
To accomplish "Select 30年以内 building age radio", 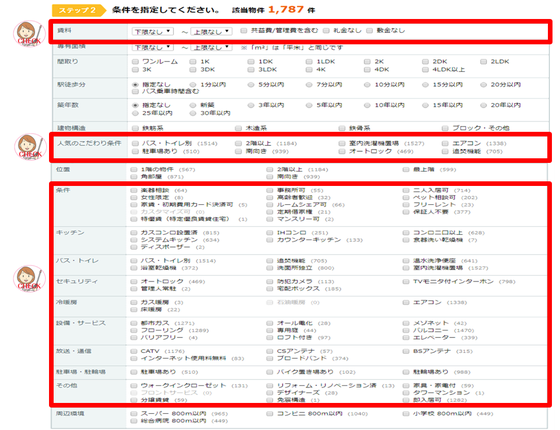I will (x=193, y=113).
